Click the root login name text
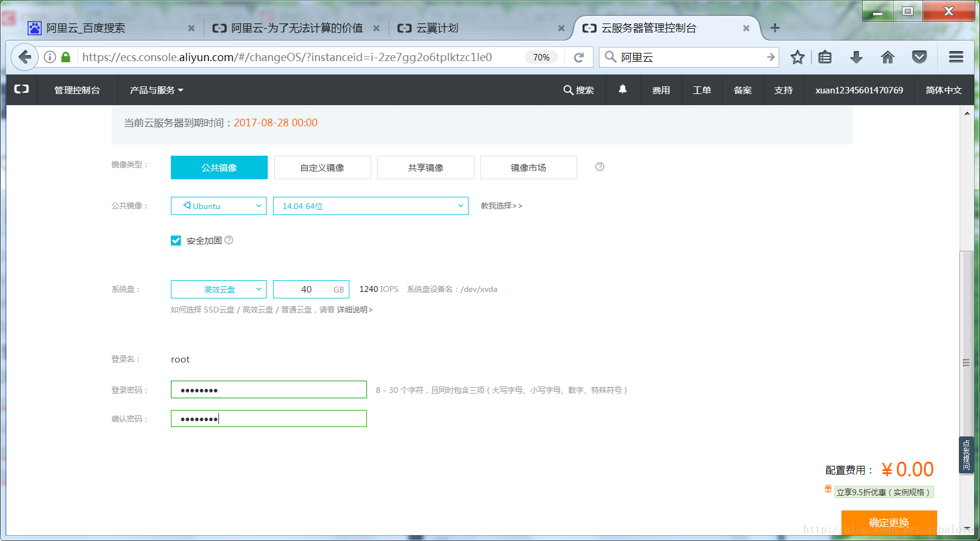This screenshot has height=541, width=980. coord(180,359)
